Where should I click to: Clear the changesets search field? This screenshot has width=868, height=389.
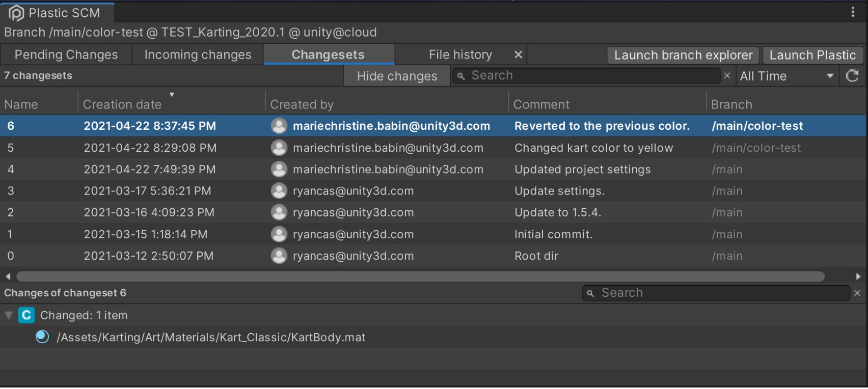(727, 76)
